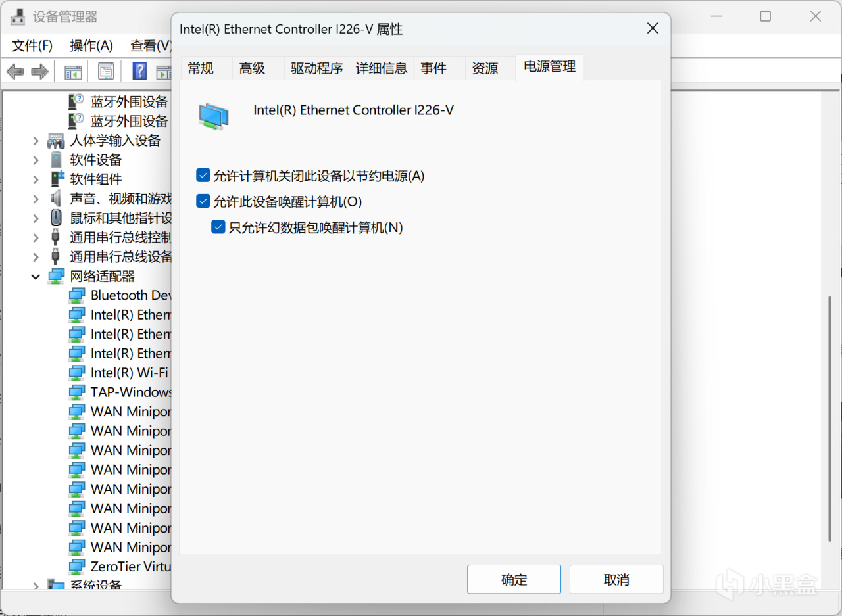Open the 驱动程序 tab
Image resolution: width=842 pixels, height=616 pixels.
pos(317,68)
